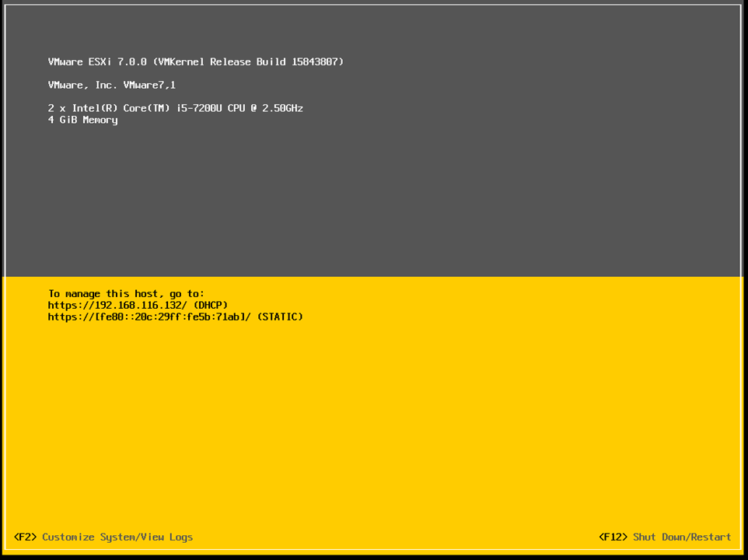This screenshot has height=560, width=748.
Task: Open the IPv6 fe80 STATIC management URL
Action: (176, 317)
